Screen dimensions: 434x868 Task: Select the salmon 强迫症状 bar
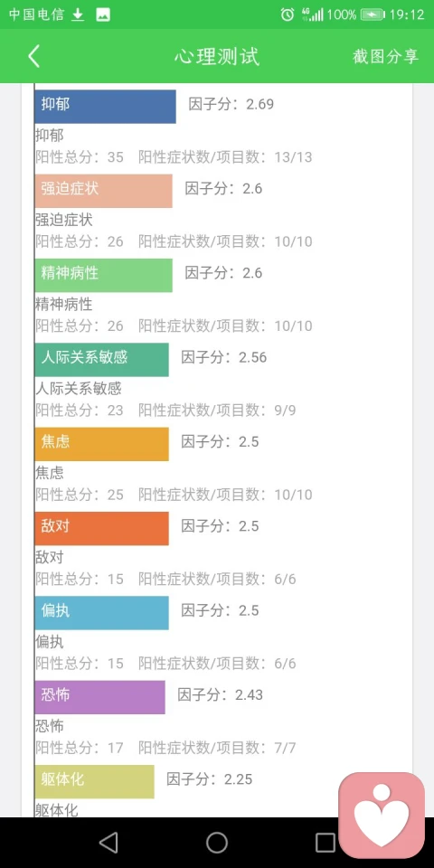coord(103,191)
